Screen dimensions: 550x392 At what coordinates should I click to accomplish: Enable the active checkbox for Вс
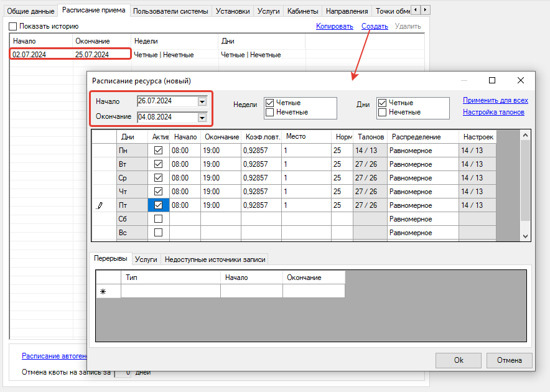158,233
